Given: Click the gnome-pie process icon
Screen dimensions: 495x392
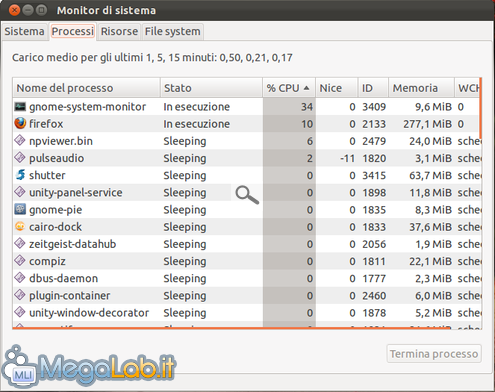Looking at the screenshot, I should click(20, 209).
